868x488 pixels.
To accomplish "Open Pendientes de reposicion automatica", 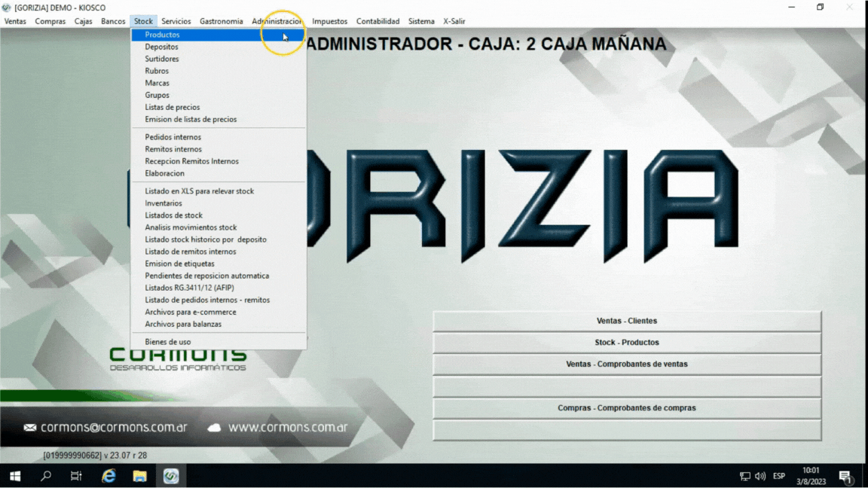I will pyautogui.click(x=218, y=276).
